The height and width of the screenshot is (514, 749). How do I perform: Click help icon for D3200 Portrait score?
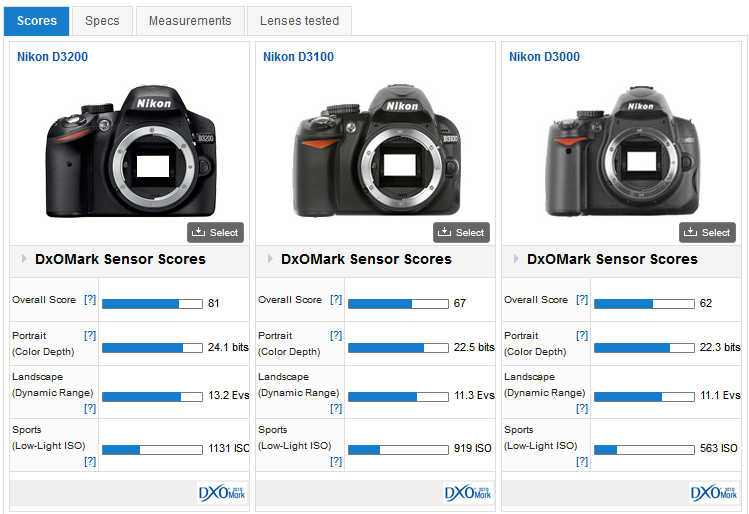pos(90,336)
